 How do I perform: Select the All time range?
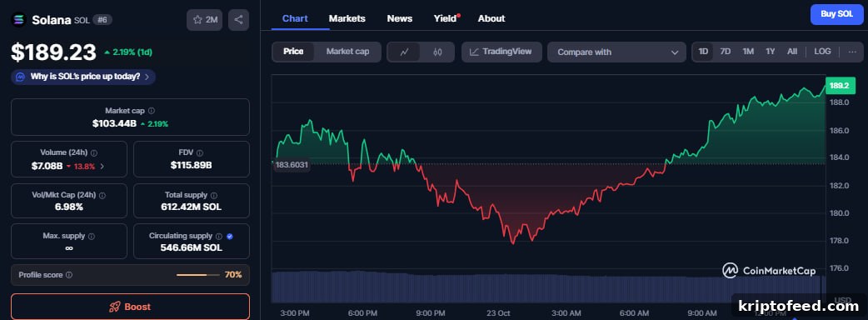[792, 52]
